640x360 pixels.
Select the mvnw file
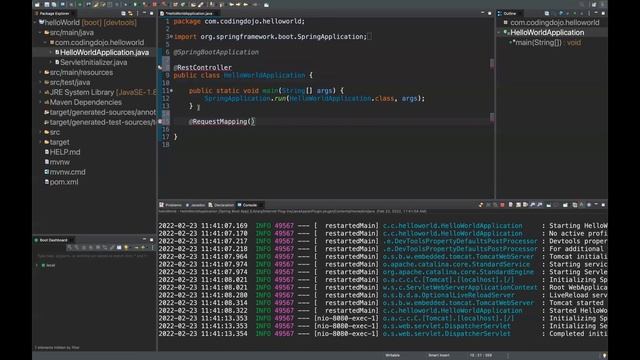(59, 162)
